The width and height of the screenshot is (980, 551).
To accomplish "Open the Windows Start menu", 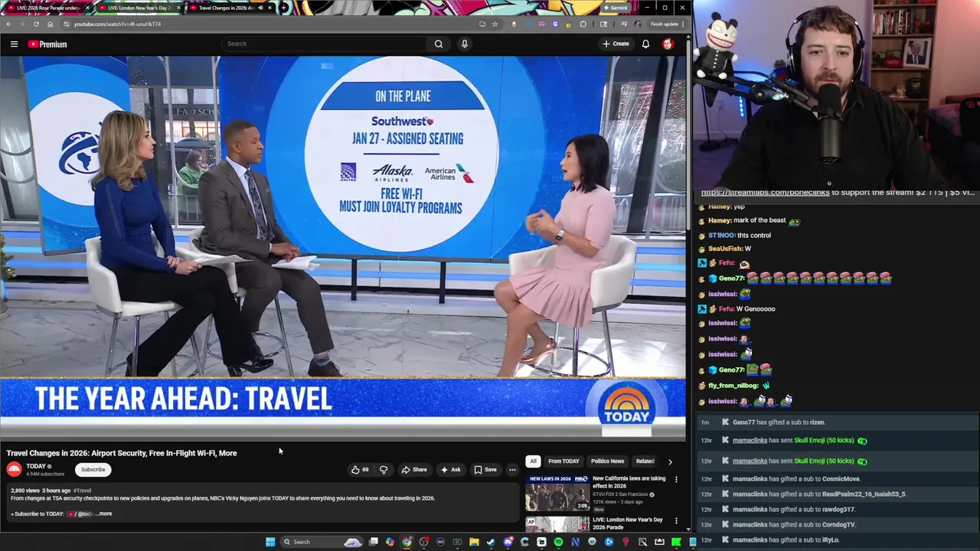I will pos(270,542).
